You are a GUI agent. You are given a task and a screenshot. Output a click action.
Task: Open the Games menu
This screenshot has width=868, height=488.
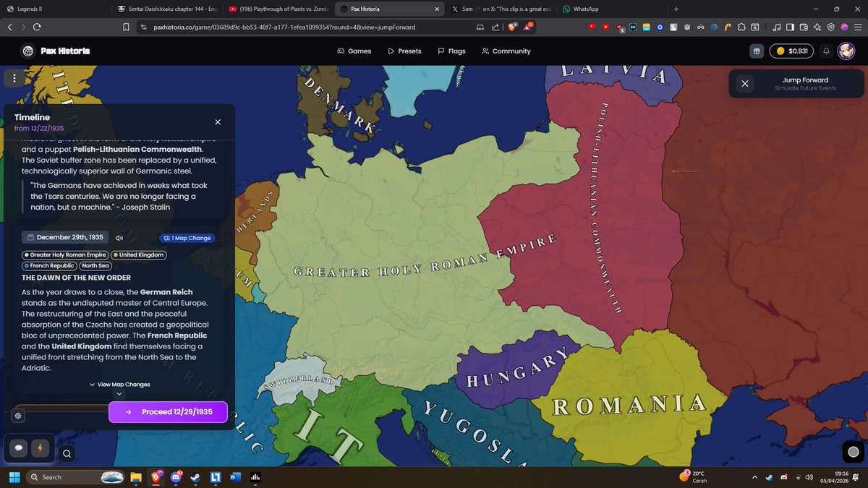pos(354,51)
